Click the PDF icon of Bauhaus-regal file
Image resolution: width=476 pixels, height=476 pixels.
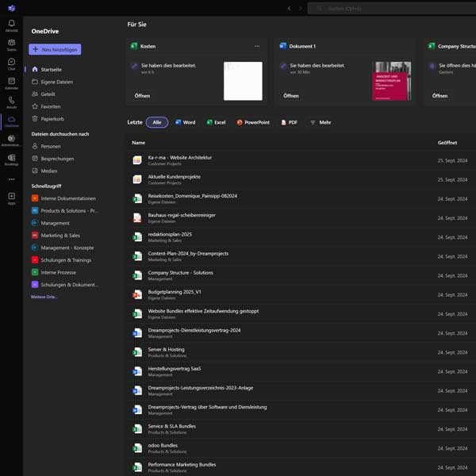[137, 217]
